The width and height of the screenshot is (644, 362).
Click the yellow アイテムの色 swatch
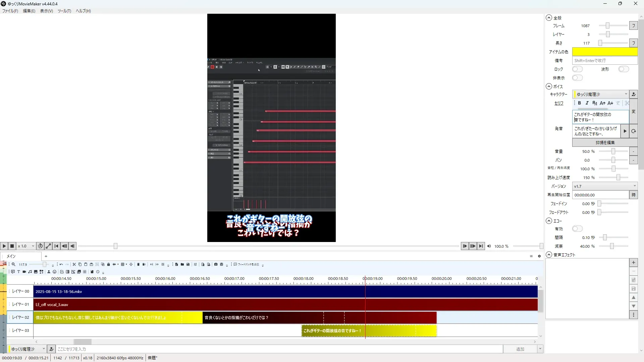click(x=604, y=52)
